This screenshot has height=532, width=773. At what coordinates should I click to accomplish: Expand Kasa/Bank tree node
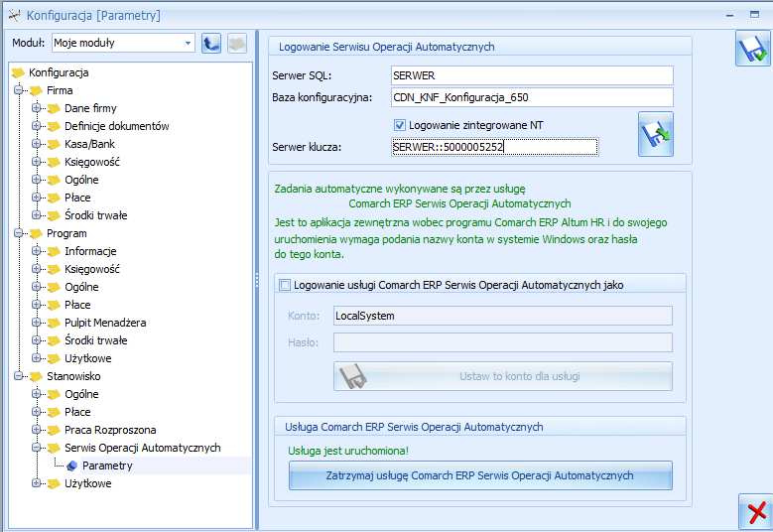(36, 144)
